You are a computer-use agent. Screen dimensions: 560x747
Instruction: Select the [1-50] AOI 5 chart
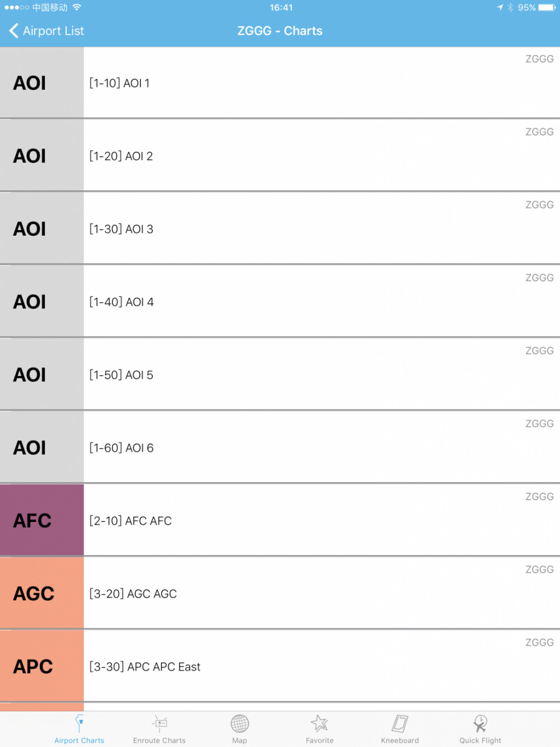(280, 375)
